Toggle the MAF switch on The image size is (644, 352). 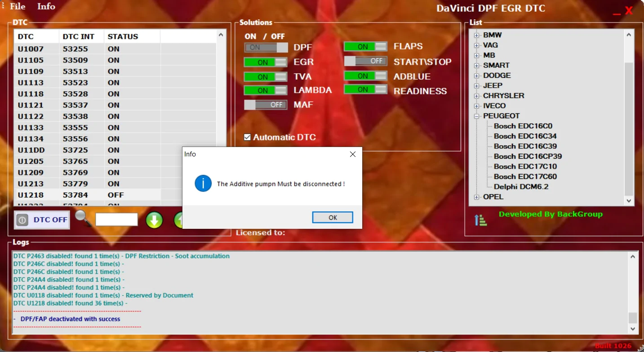(x=265, y=104)
